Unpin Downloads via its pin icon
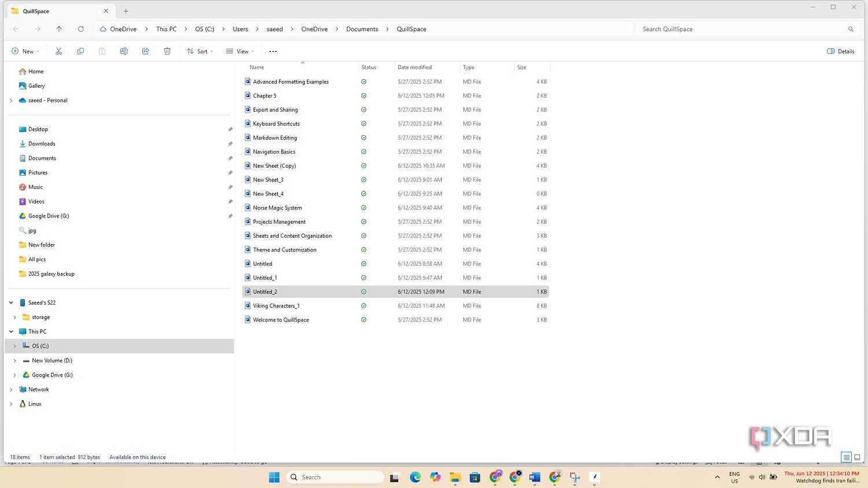Image resolution: width=868 pixels, height=488 pixels. click(x=230, y=144)
